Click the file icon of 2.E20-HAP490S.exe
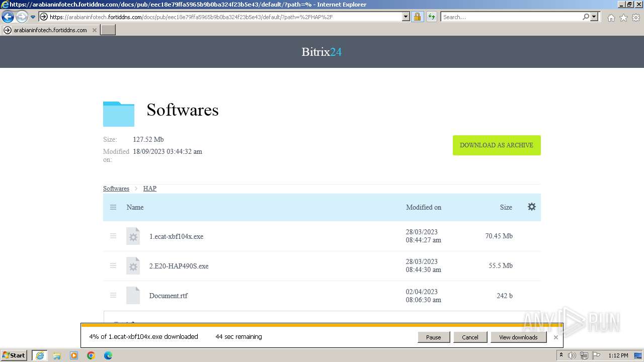Screen dimensions: 644x362 click(133, 266)
